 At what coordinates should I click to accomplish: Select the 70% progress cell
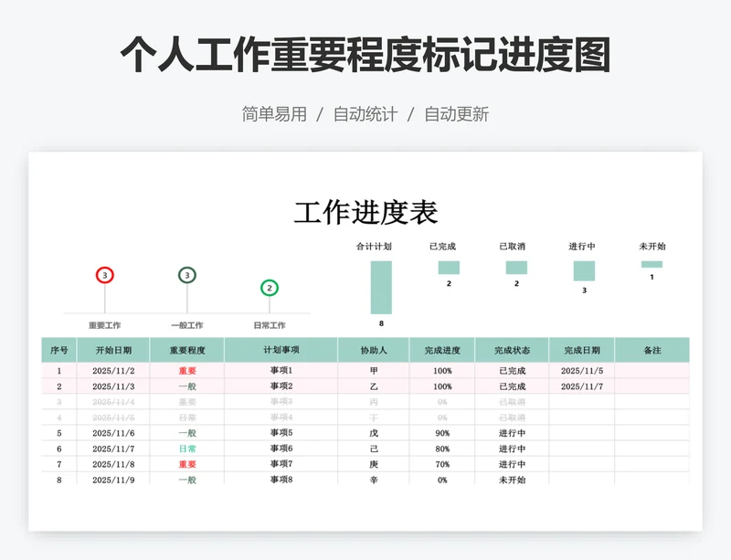442,464
